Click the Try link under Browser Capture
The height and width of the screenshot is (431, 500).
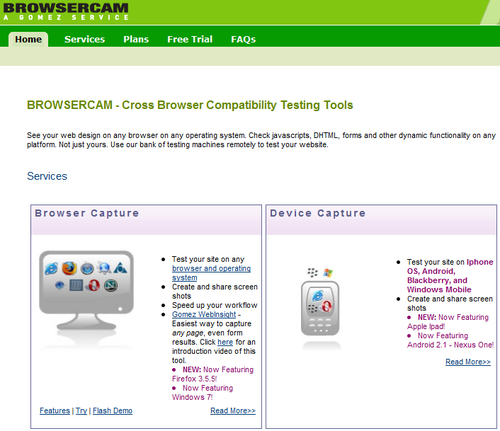click(81, 411)
